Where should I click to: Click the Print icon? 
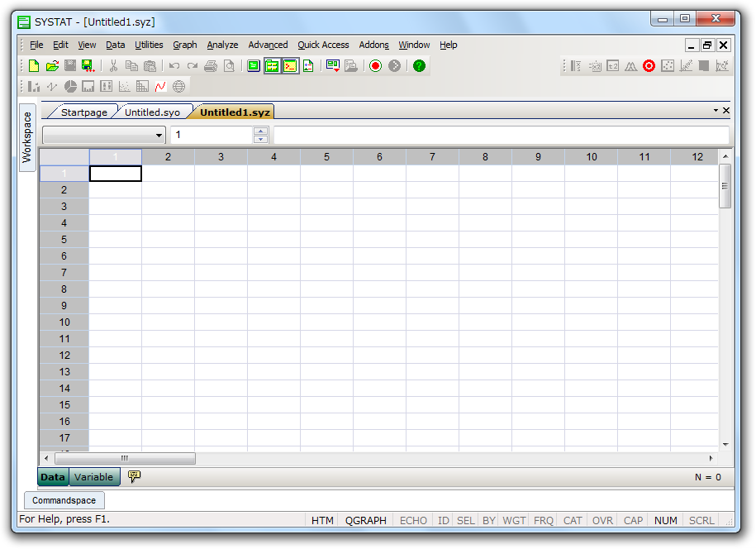211,65
